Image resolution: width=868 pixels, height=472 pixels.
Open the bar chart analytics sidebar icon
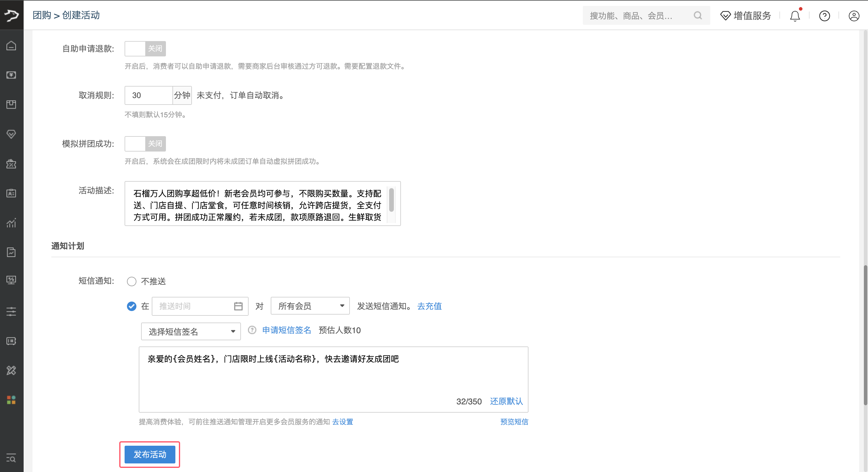pyautogui.click(x=12, y=223)
